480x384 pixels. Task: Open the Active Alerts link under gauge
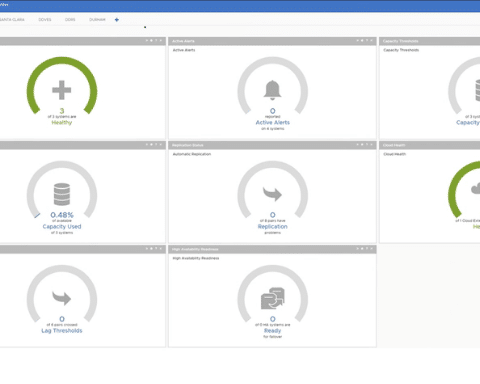[x=272, y=123]
